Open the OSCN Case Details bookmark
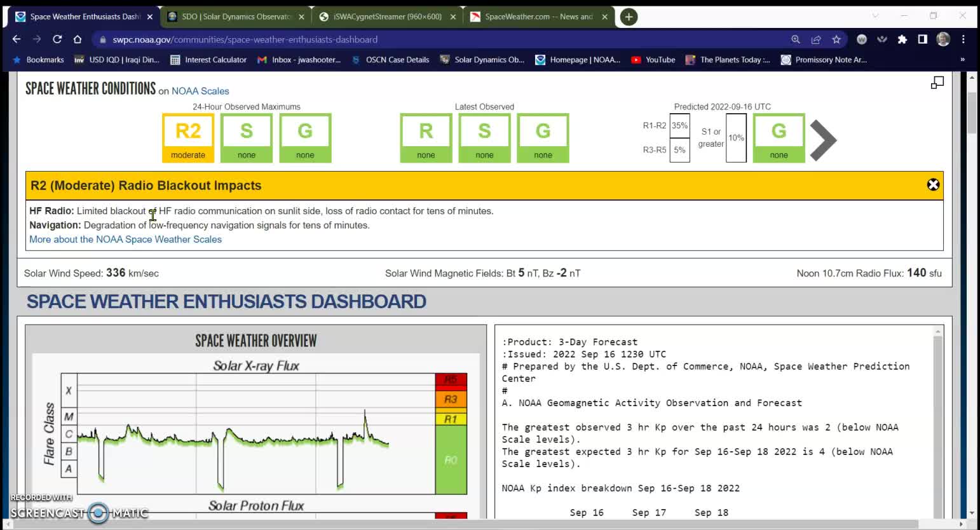Image resolution: width=980 pixels, height=530 pixels. 390,60
